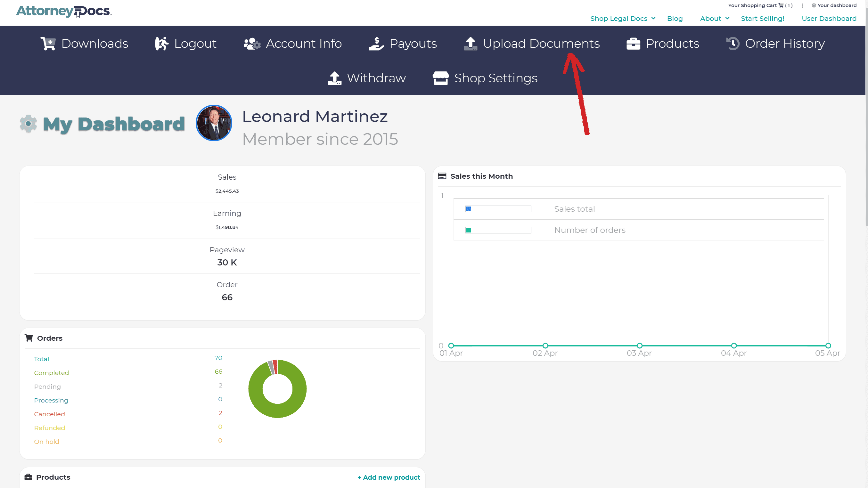Screen dimensions: 868x488
Task: Click the shopping cart icon in top bar
Action: (781, 5)
